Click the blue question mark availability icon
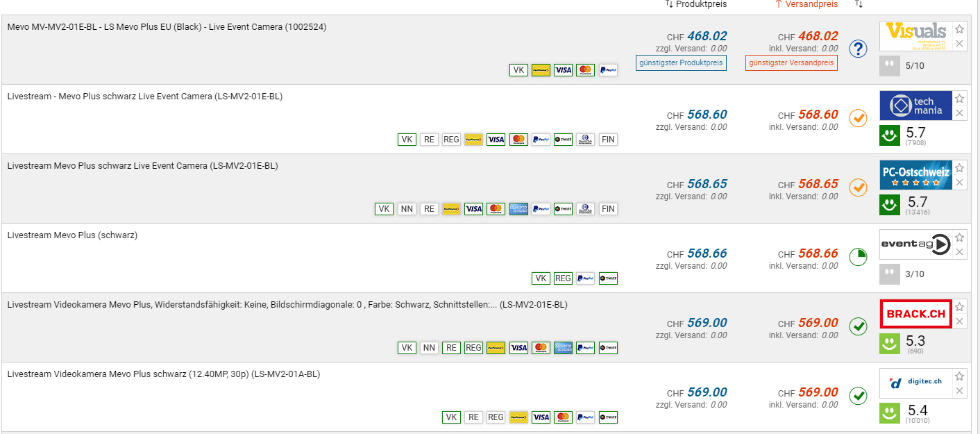The image size is (980, 434). 859,49
